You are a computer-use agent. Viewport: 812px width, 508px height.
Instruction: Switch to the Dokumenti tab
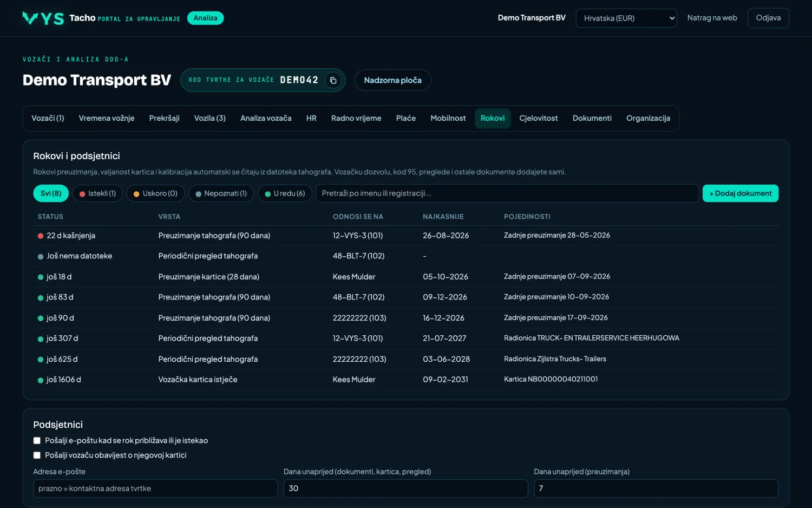[592, 118]
